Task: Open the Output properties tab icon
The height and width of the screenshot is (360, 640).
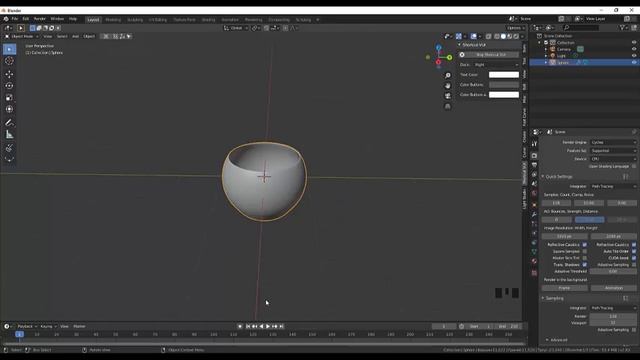Action: pyautogui.click(x=534, y=165)
